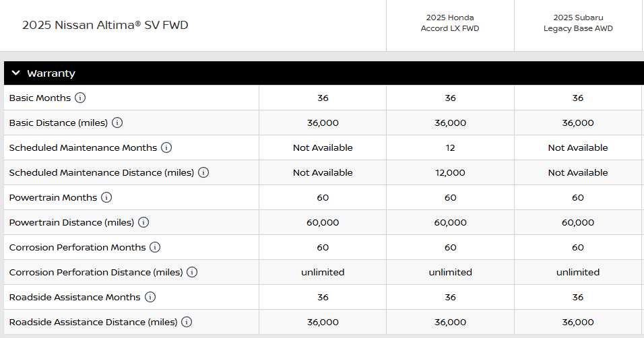Click info icon next to Basic Months
The height and width of the screenshot is (338, 644).
click(80, 98)
